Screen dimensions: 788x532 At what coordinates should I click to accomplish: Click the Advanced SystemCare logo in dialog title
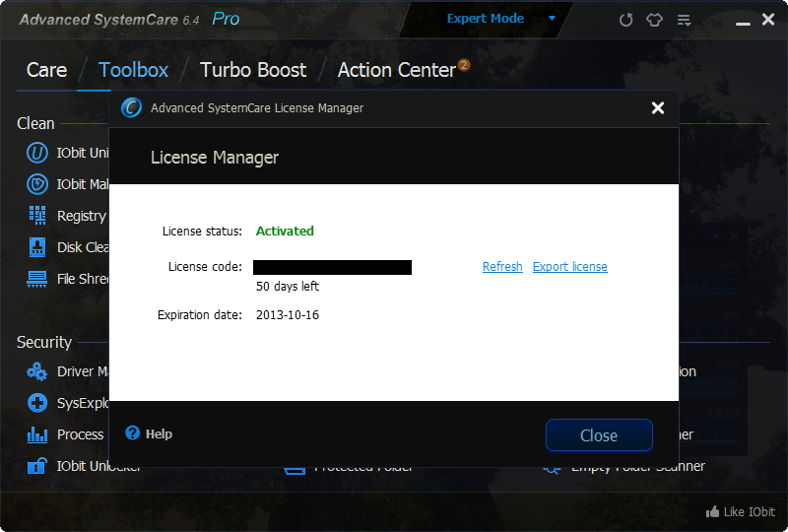[131, 107]
